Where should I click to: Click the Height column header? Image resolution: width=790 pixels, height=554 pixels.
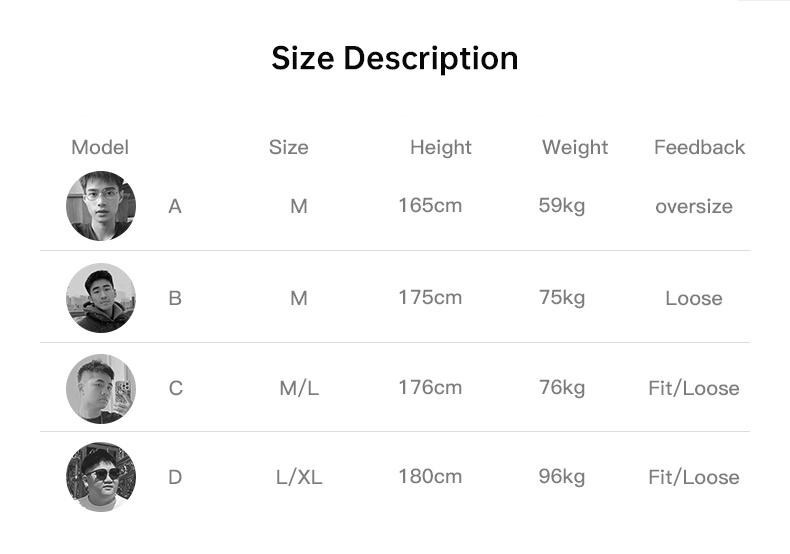click(x=440, y=147)
